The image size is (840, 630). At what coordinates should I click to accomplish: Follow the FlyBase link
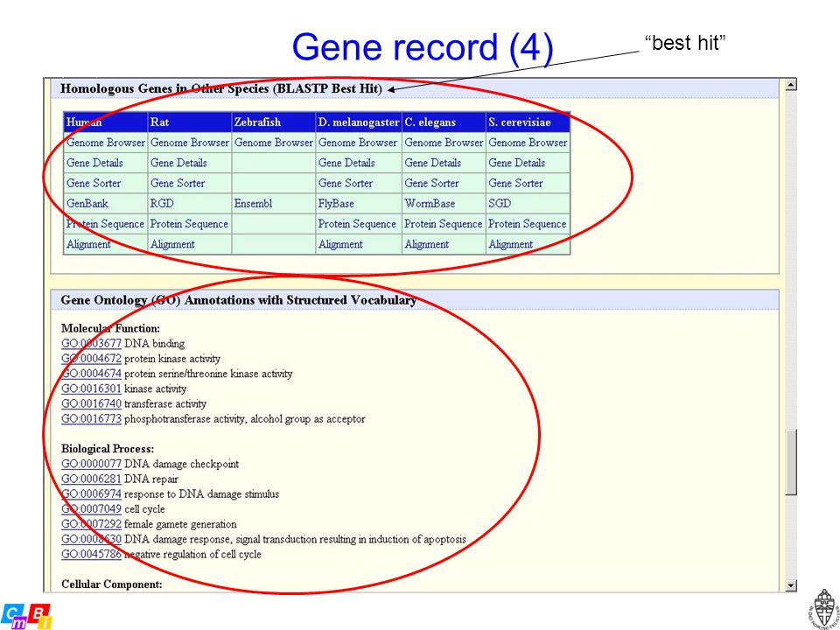pyautogui.click(x=336, y=204)
